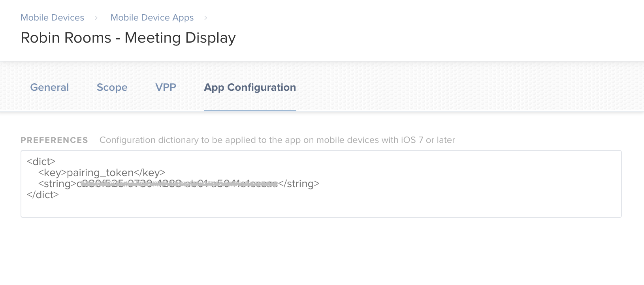Click the configuration dictionary description text
This screenshot has height=285, width=644.
click(x=277, y=140)
